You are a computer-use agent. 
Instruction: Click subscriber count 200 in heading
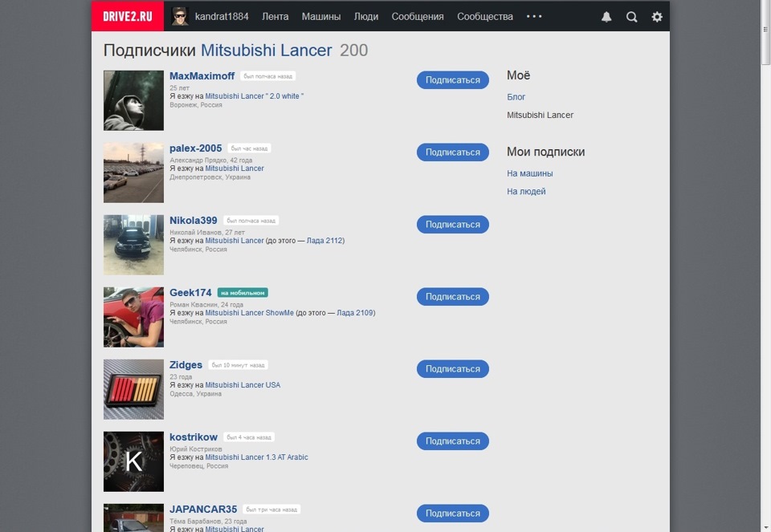pos(353,50)
